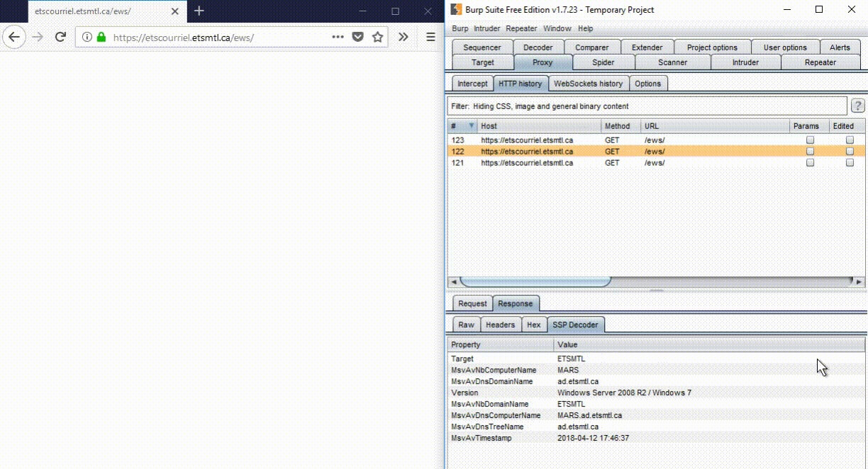Switch to the Target tab

pos(483,62)
